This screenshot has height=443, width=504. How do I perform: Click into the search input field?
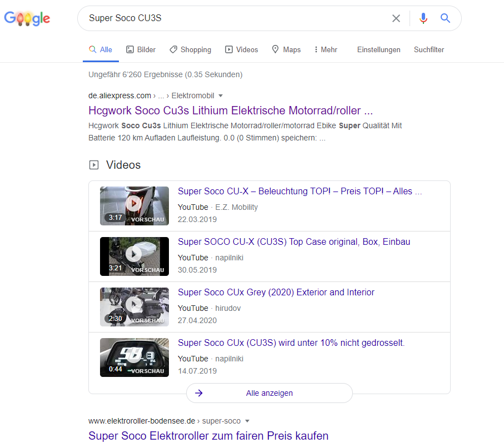pyautogui.click(x=233, y=18)
